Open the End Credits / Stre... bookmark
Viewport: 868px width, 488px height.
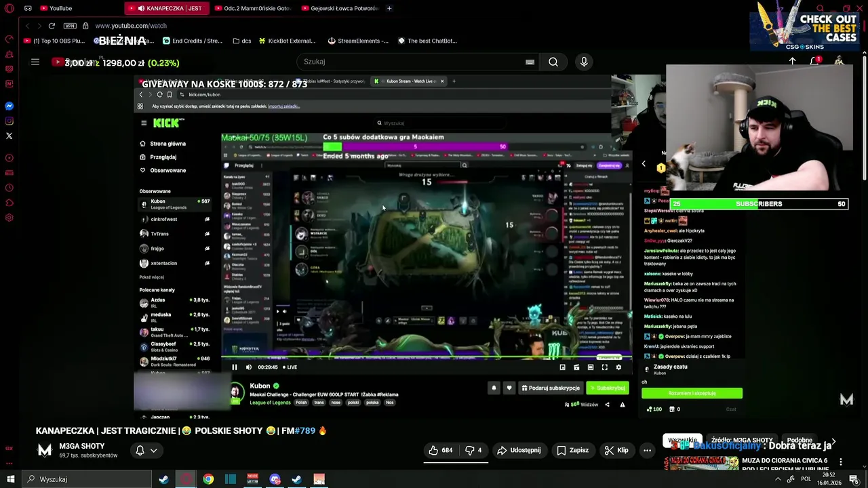(193, 41)
